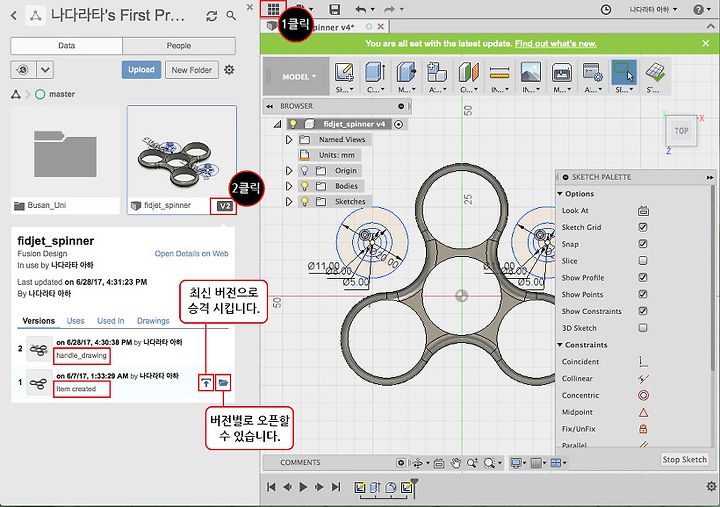Click the Save floppy disk icon

tap(335, 9)
